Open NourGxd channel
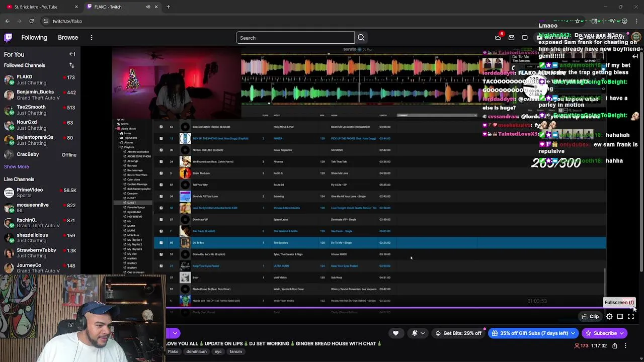The width and height of the screenshot is (644, 362). (x=40, y=125)
